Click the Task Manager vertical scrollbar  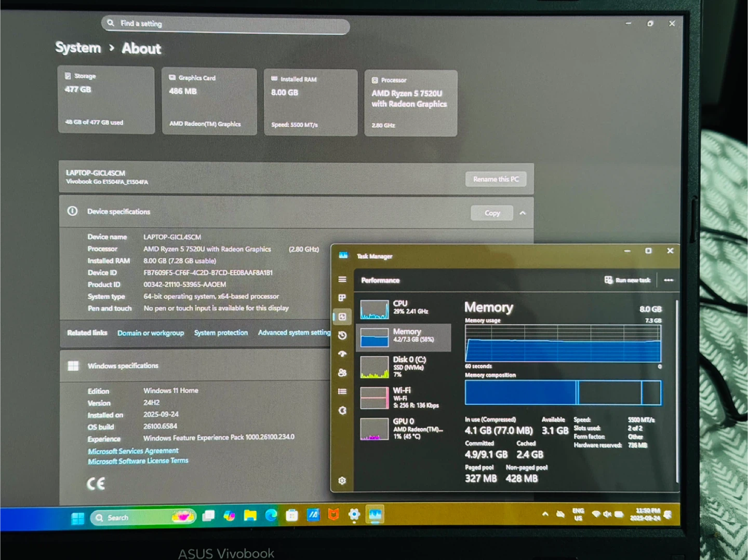(x=677, y=391)
